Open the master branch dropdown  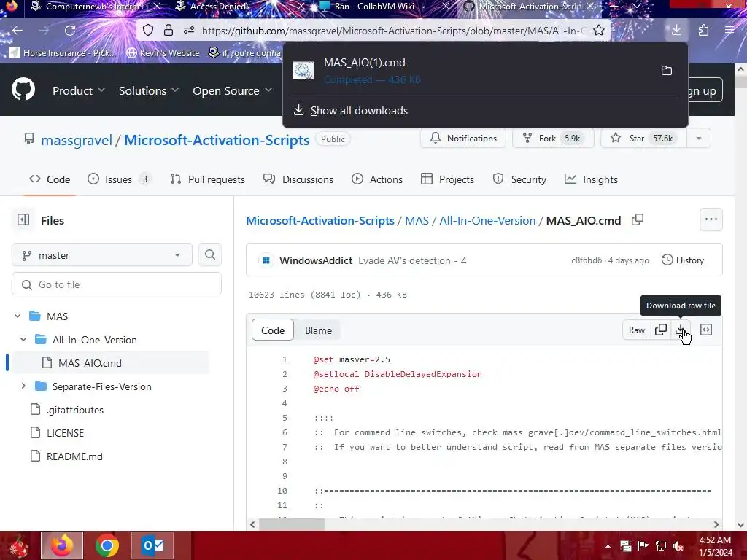102,254
